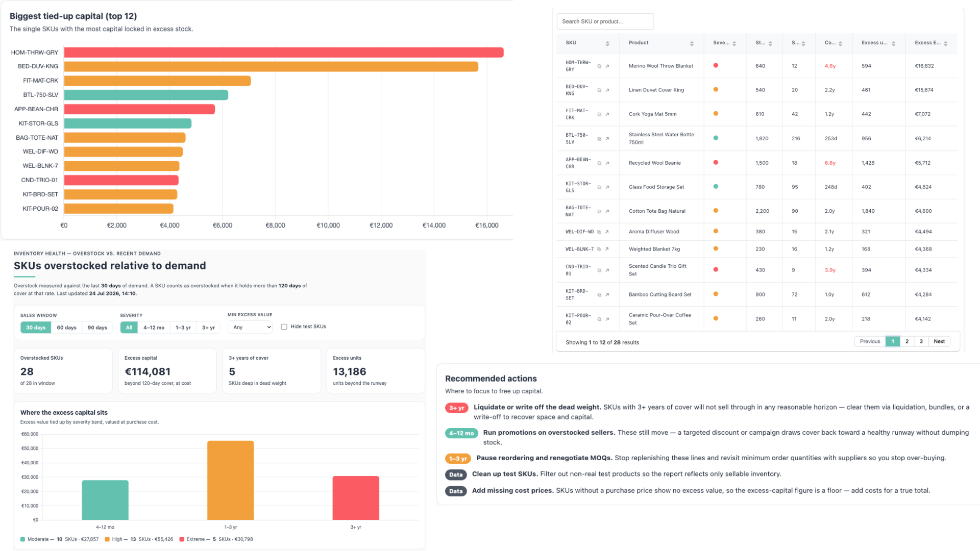The width and height of the screenshot is (980, 551).
Task: Click the teal Moderate legend swatch
Action: tap(22, 539)
